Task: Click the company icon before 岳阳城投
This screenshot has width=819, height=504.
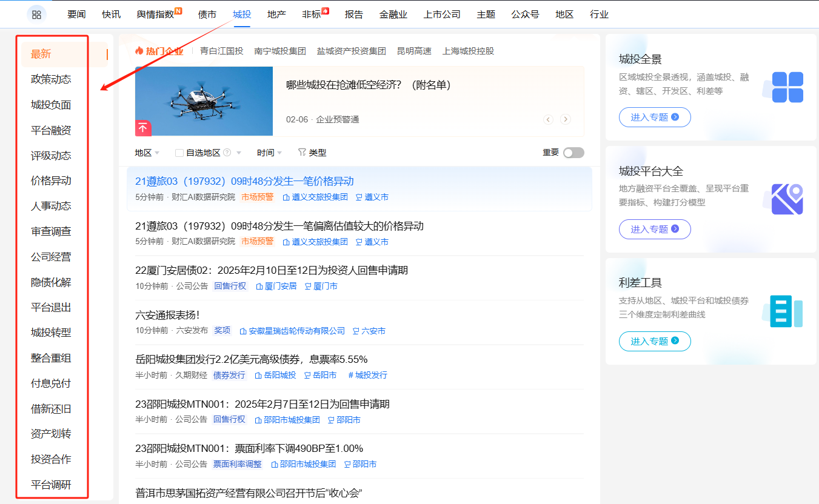Action: 258,375
